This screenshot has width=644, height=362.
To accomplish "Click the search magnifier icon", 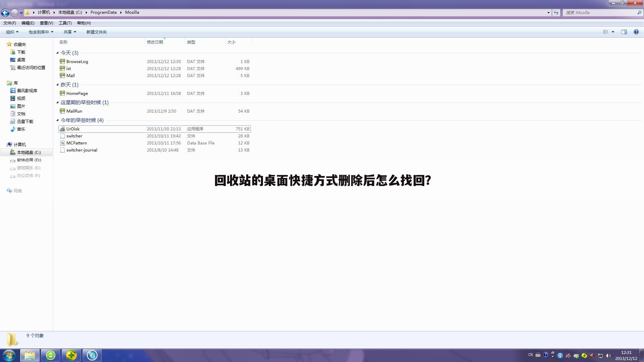I will (639, 12).
